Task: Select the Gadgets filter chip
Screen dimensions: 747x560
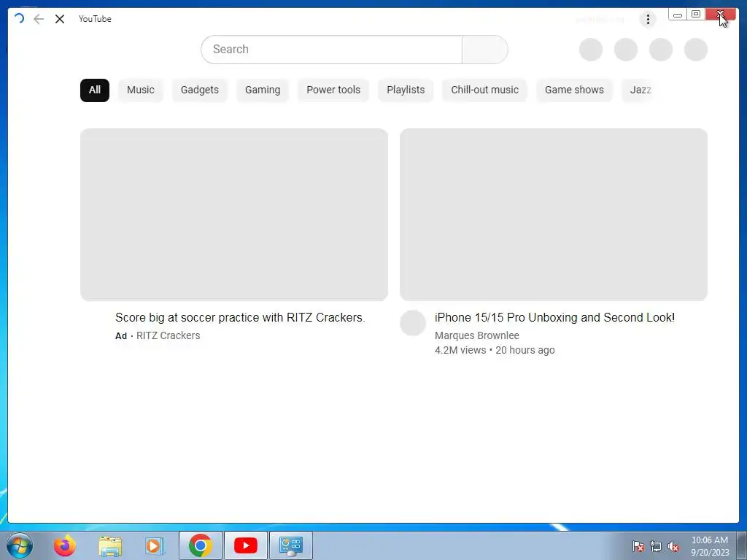Action: point(200,90)
